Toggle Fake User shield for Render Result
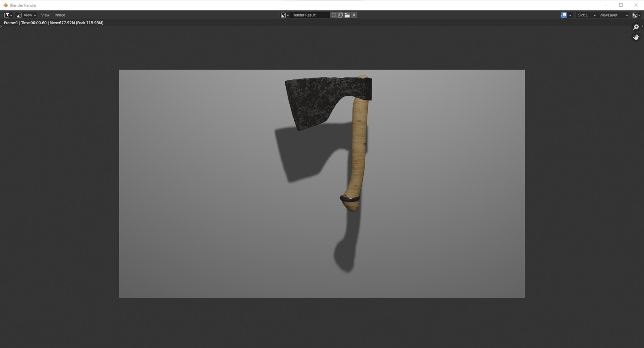The height and width of the screenshot is (348, 644). point(334,15)
